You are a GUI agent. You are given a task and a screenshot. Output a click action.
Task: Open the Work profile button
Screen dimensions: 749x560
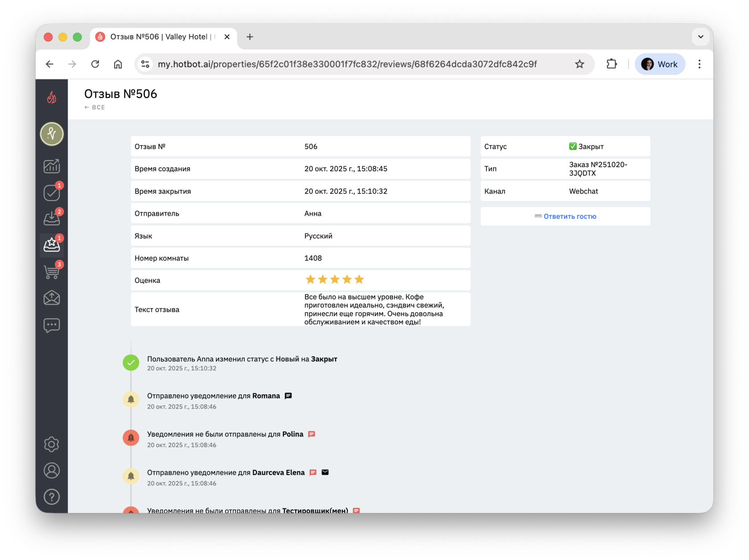click(659, 64)
